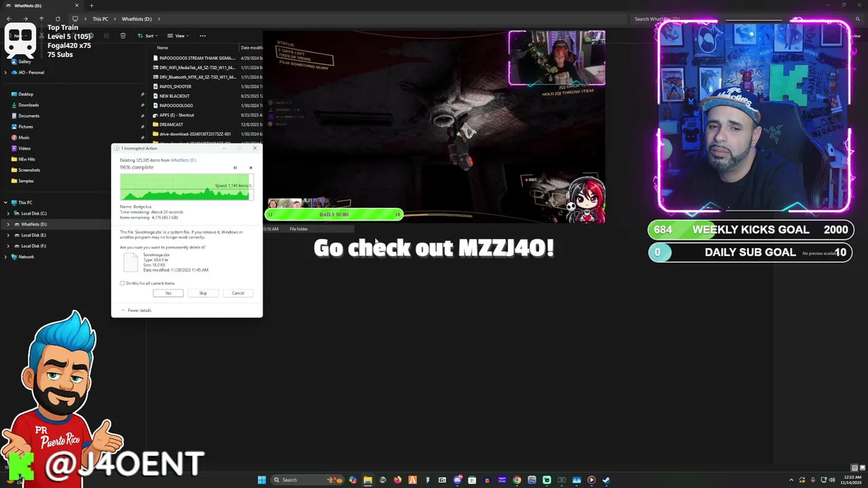Expand Local Disk (E:) node
This screenshot has width=868, height=488.
coord(8,235)
